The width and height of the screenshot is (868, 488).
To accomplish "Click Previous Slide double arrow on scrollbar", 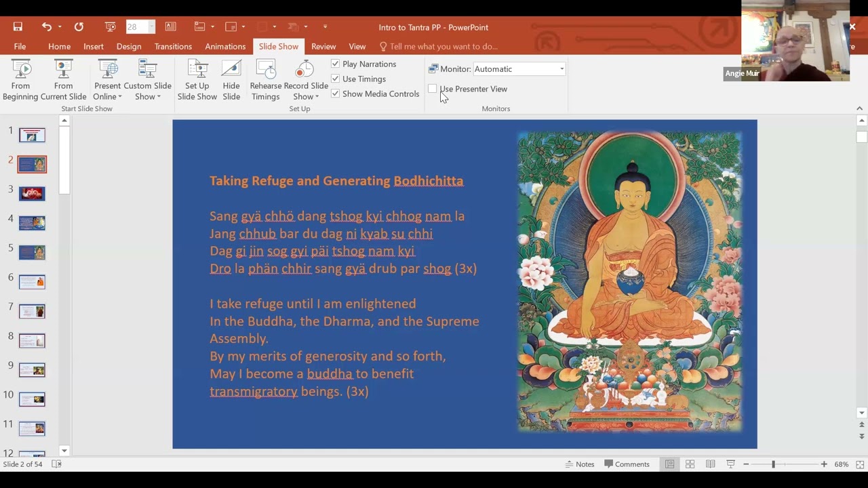I will pyautogui.click(x=862, y=425).
